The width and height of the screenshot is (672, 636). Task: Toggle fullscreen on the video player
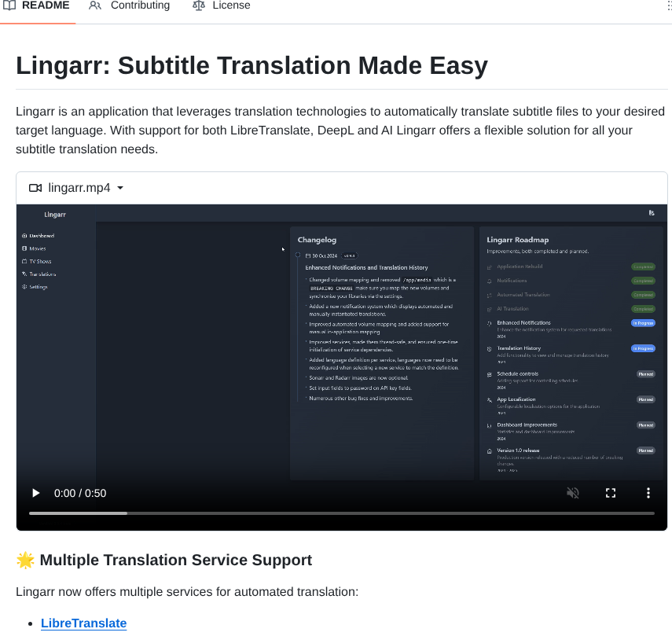tap(611, 493)
